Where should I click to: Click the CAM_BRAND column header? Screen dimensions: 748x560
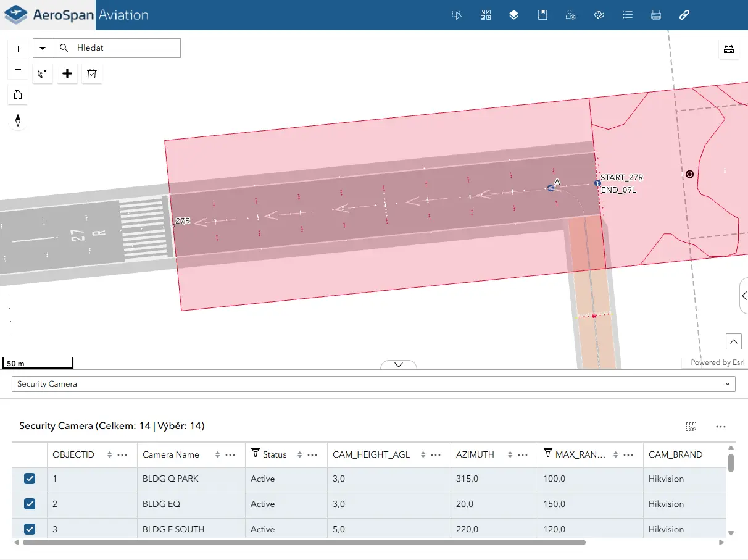pos(675,454)
